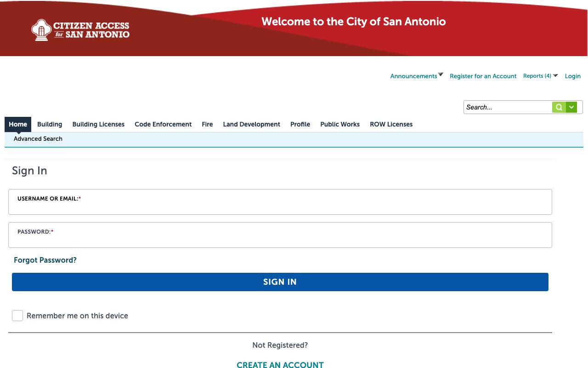The width and height of the screenshot is (588, 368).
Task: Open the Register for an Account link
Action: [x=483, y=76]
